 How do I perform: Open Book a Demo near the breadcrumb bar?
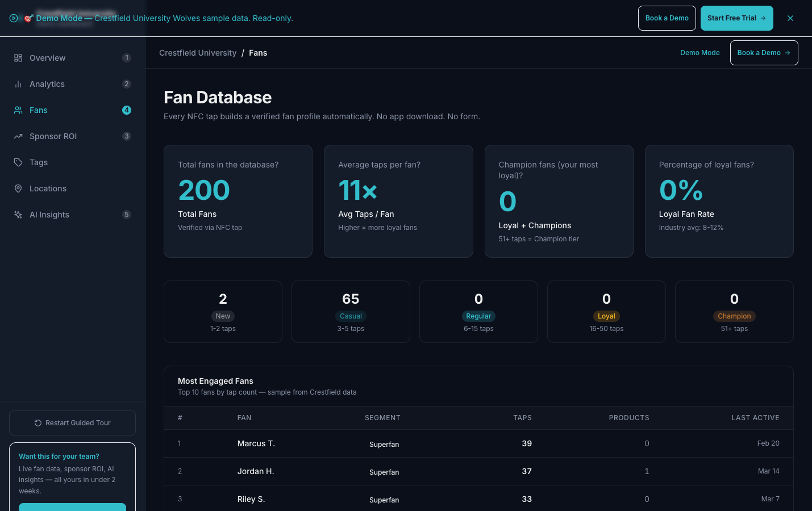tap(764, 53)
